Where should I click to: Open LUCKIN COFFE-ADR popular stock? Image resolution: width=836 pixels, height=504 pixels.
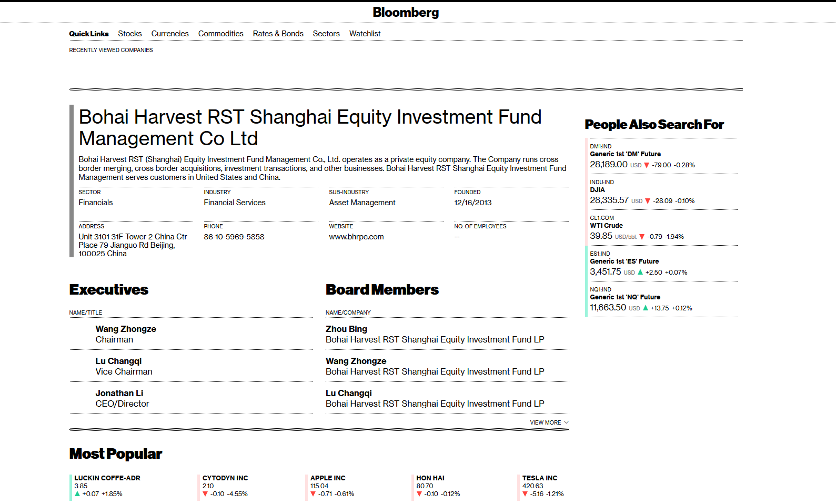coord(107,478)
